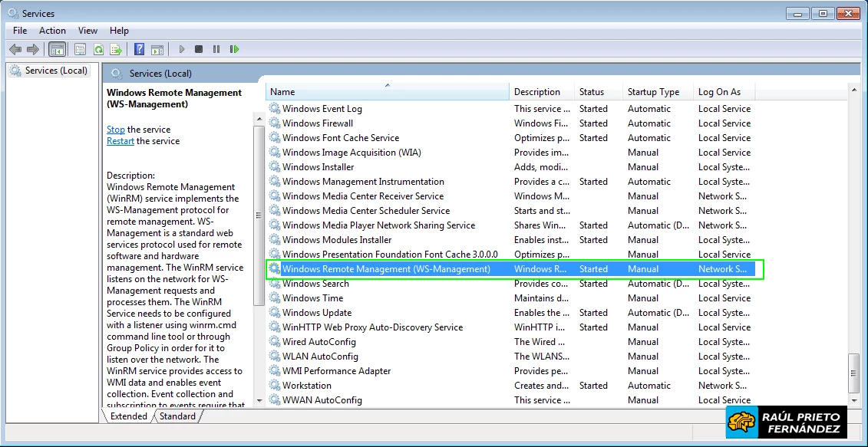This screenshot has height=447, width=868.
Task: Open Properties using the toolbar icon
Action: tap(80, 49)
